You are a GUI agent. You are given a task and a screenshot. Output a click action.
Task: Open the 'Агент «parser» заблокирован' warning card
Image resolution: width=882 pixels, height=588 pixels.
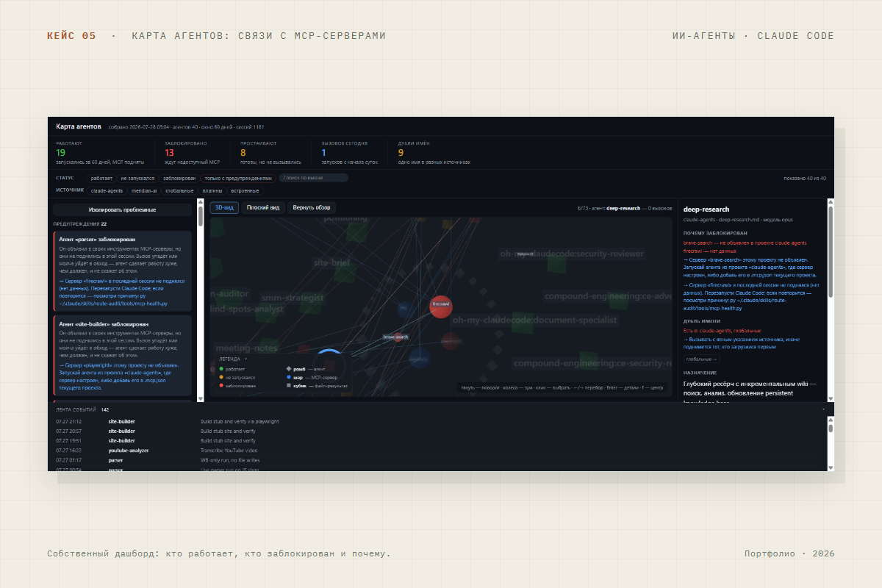123,271
